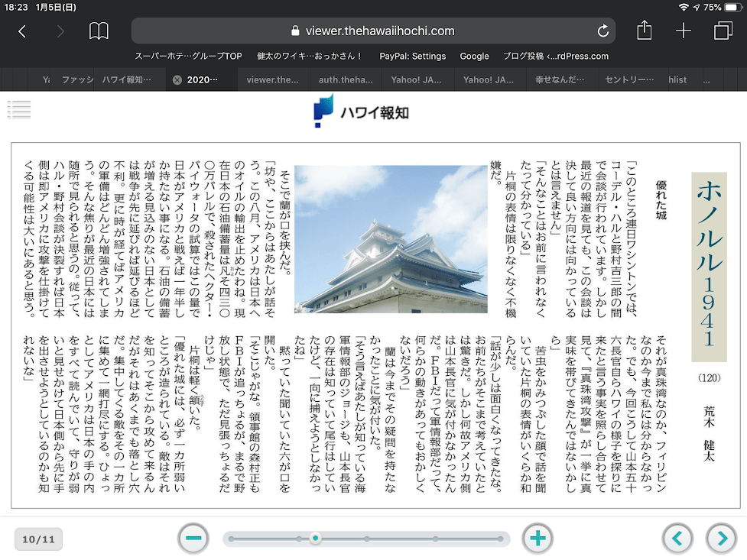Switch to the 幸せなんだ tab

tap(561, 79)
